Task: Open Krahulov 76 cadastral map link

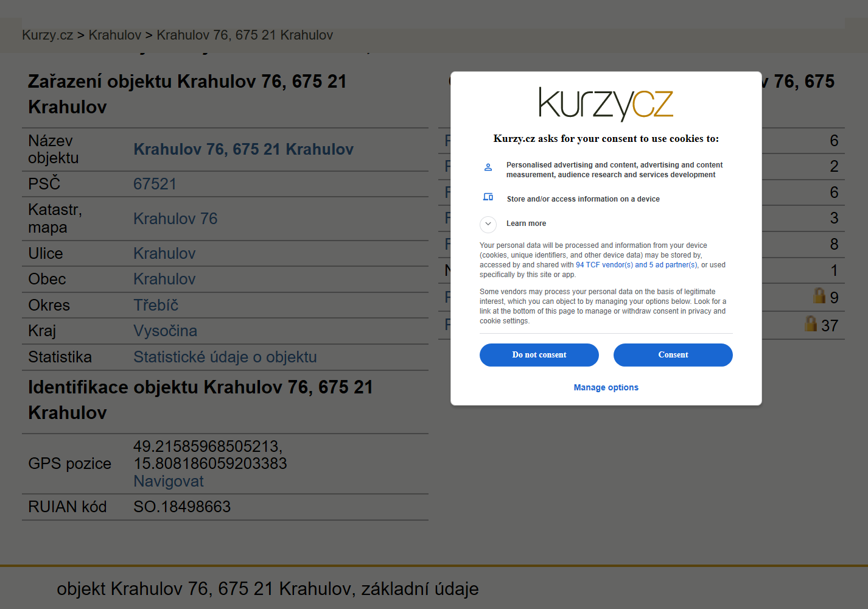Action: [x=175, y=219]
